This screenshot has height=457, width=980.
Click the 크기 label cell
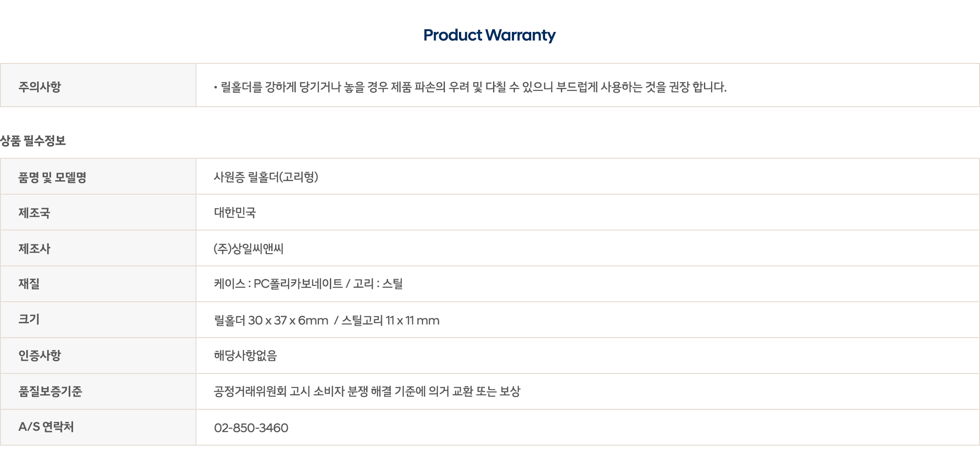[x=29, y=320]
